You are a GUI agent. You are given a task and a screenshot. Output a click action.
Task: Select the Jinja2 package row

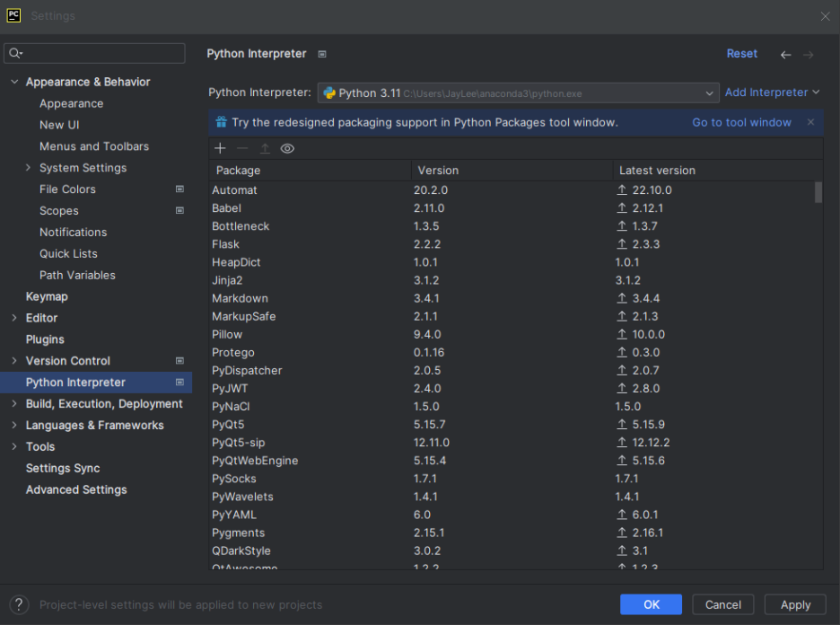(512, 280)
